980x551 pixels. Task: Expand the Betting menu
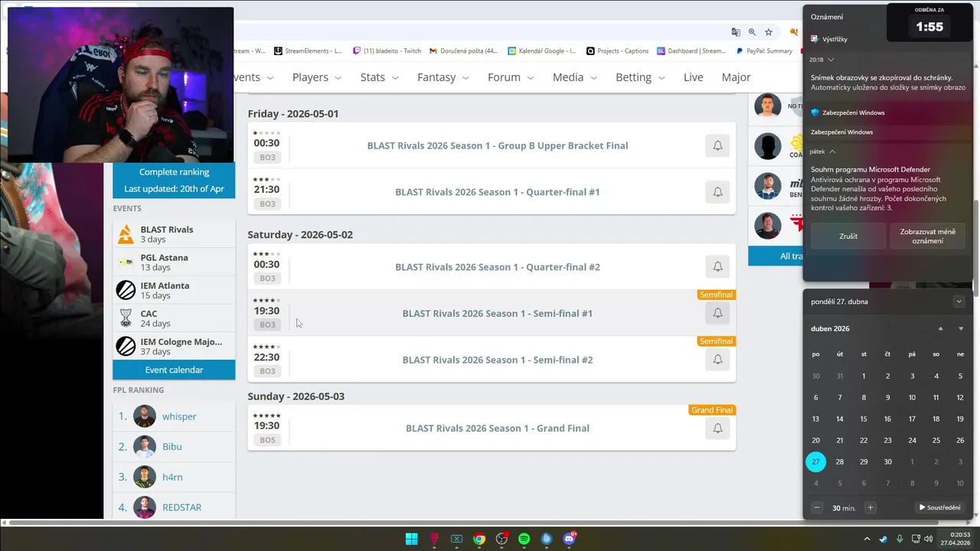[640, 77]
